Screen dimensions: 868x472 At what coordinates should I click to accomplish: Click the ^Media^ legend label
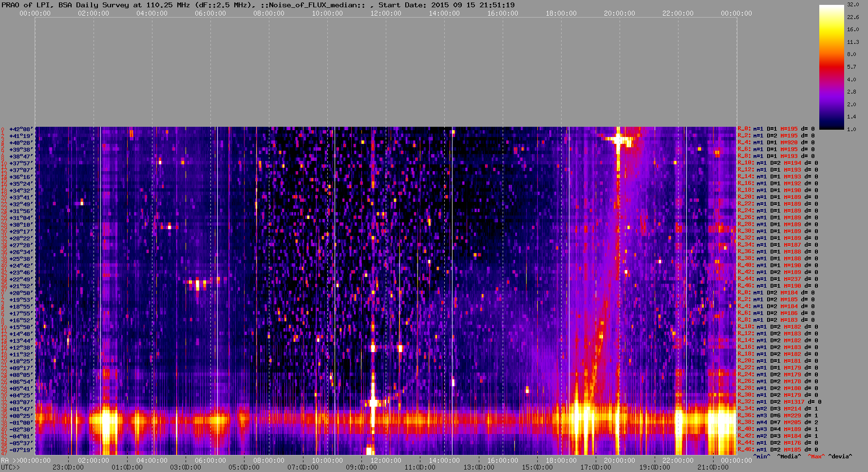tap(789, 456)
